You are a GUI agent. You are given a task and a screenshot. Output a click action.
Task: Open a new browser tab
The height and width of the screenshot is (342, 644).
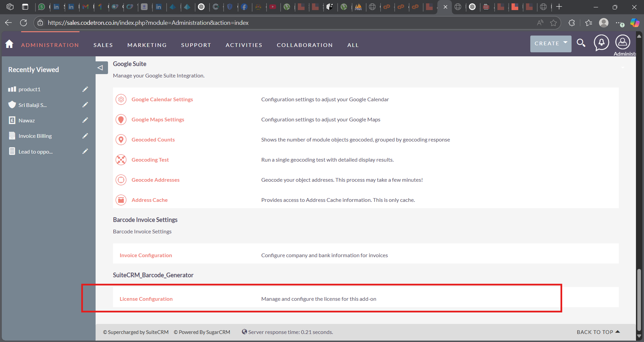click(559, 7)
